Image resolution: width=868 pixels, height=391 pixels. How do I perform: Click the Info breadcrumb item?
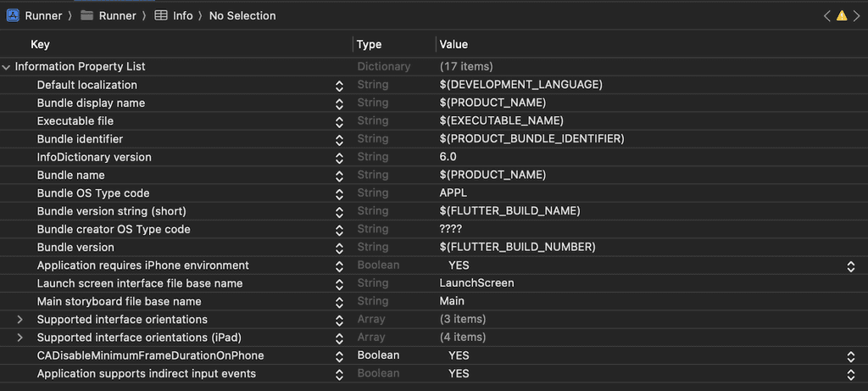click(182, 15)
